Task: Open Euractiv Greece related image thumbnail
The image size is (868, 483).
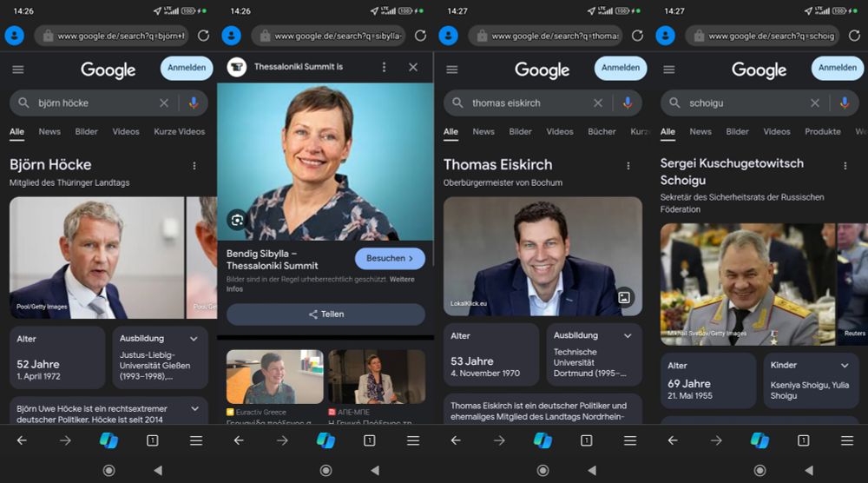Action: [x=274, y=377]
